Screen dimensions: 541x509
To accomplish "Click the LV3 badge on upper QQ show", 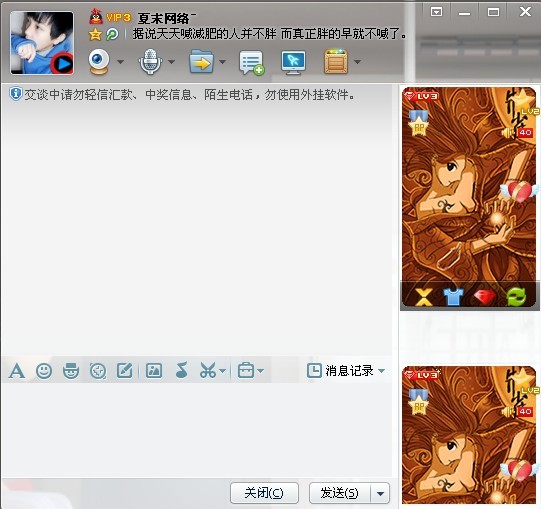I will click(x=421, y=96).
